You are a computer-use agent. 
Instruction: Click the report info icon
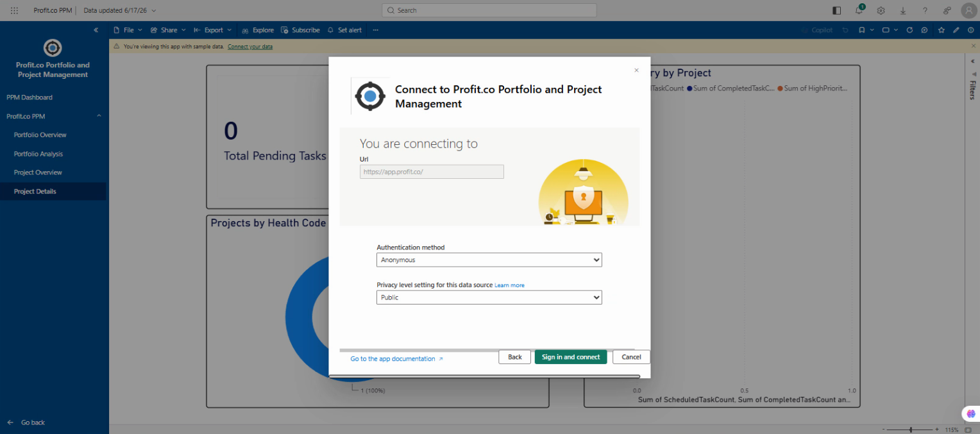click(x=971, y=30)
